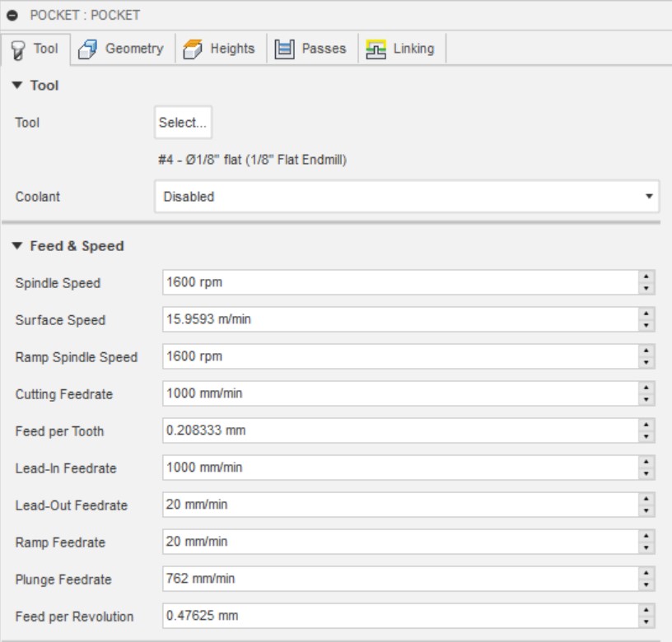Click the Surface Speed input field
The height and width of the screenshot is (642, 672).
click(400, 319)
